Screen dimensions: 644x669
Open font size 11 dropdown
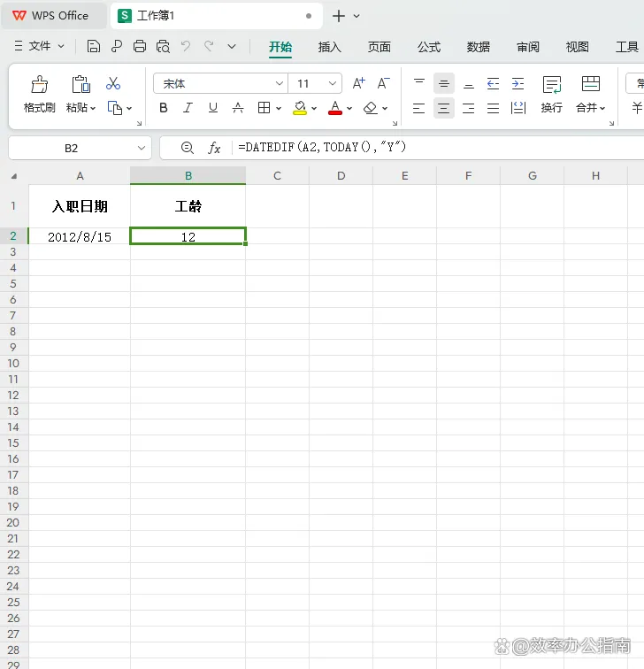click(333, 83)
